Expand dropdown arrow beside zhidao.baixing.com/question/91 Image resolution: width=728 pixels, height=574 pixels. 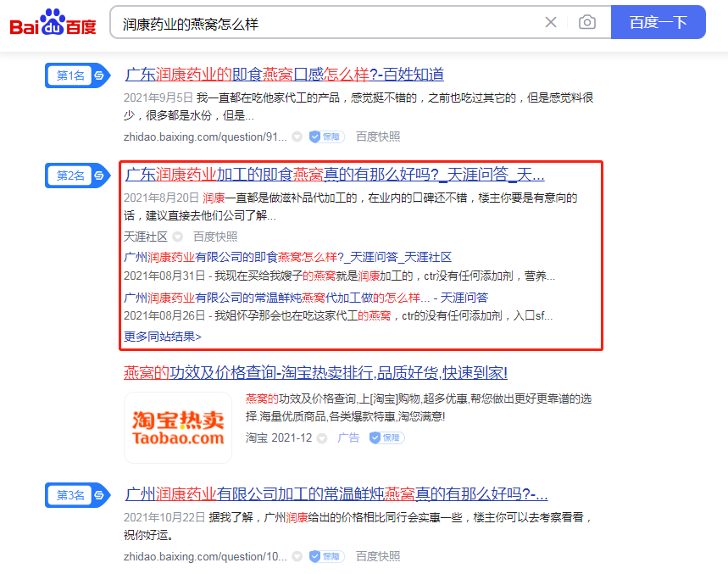tap(297, 137)
